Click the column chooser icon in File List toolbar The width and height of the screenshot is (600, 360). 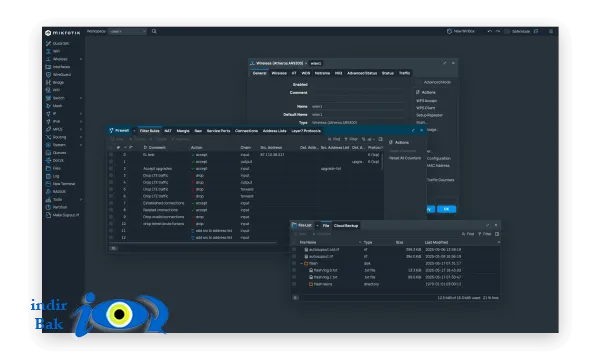click(x=497, y=234)
